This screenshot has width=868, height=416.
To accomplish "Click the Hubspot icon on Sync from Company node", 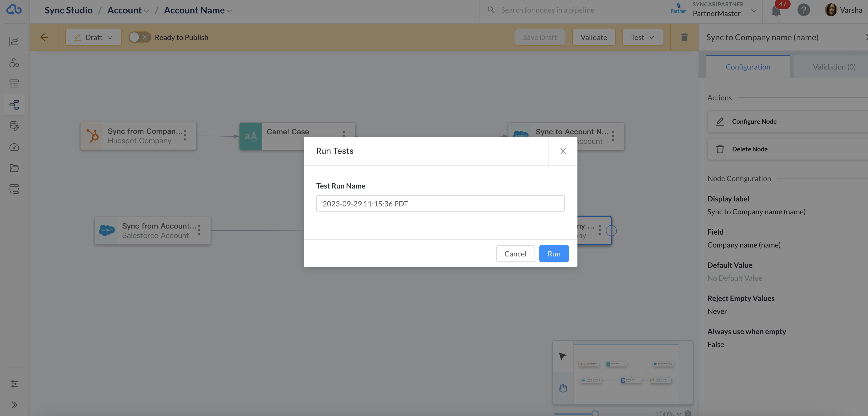I will (x=92, y=136).
